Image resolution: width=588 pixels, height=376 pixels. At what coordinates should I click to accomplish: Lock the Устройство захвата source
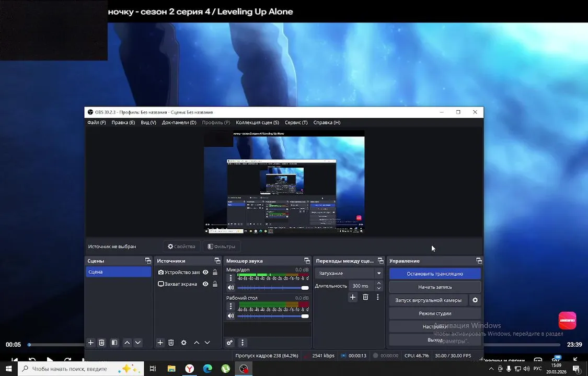215,272
